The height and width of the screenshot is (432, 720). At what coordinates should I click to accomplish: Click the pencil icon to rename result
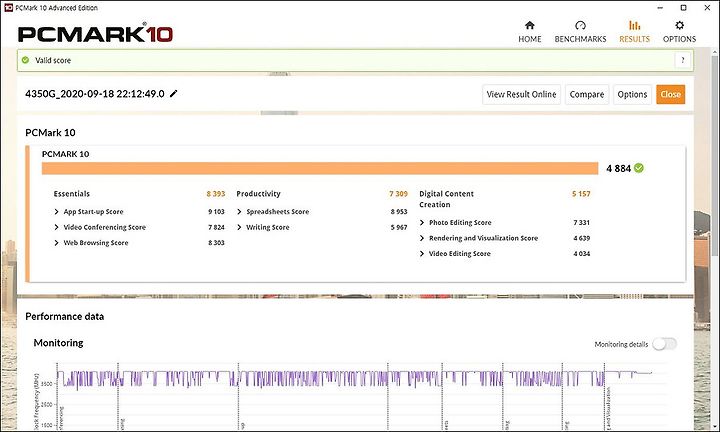click(174, 94)
